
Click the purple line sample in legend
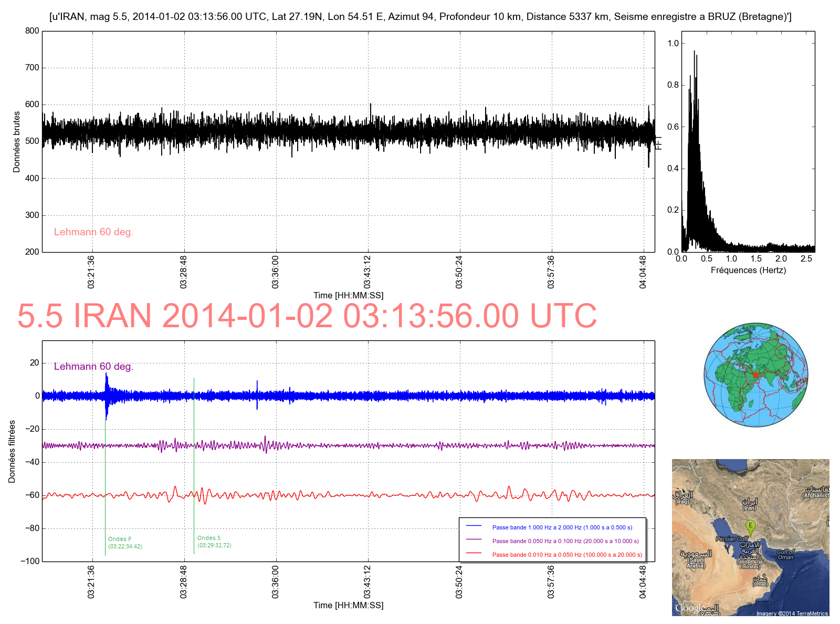tap(474, 539)
